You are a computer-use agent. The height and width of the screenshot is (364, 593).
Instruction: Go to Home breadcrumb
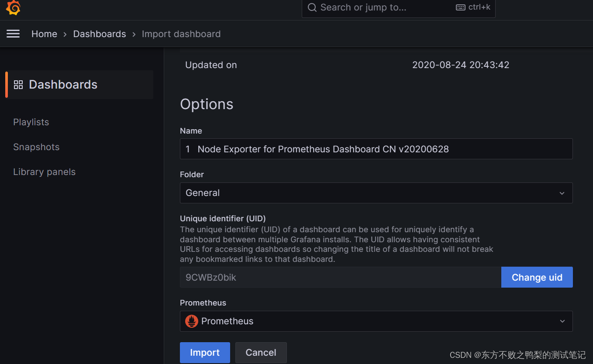click(x=44, y=34)
